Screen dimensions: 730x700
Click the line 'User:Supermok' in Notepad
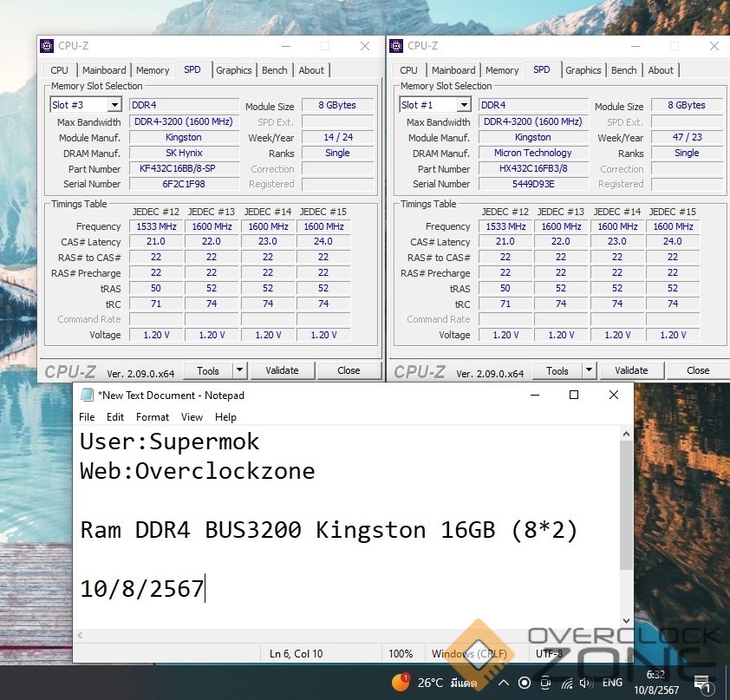point(169,442)
